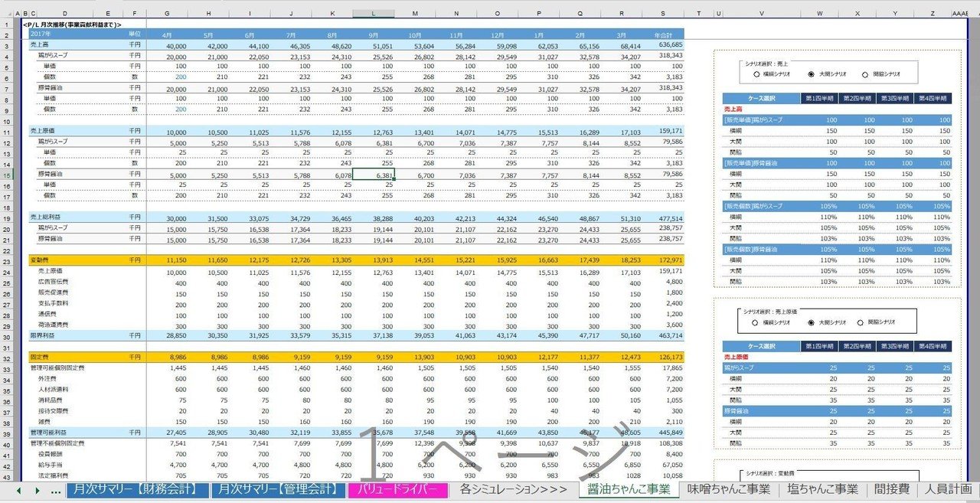980x503 pixels.
Task: Select column header L
Action: [373, 14]
